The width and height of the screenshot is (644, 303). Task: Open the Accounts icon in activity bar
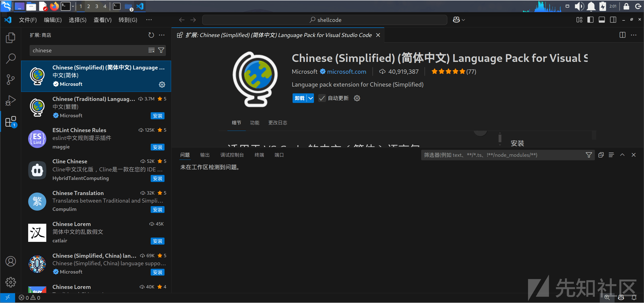[11, 261]
